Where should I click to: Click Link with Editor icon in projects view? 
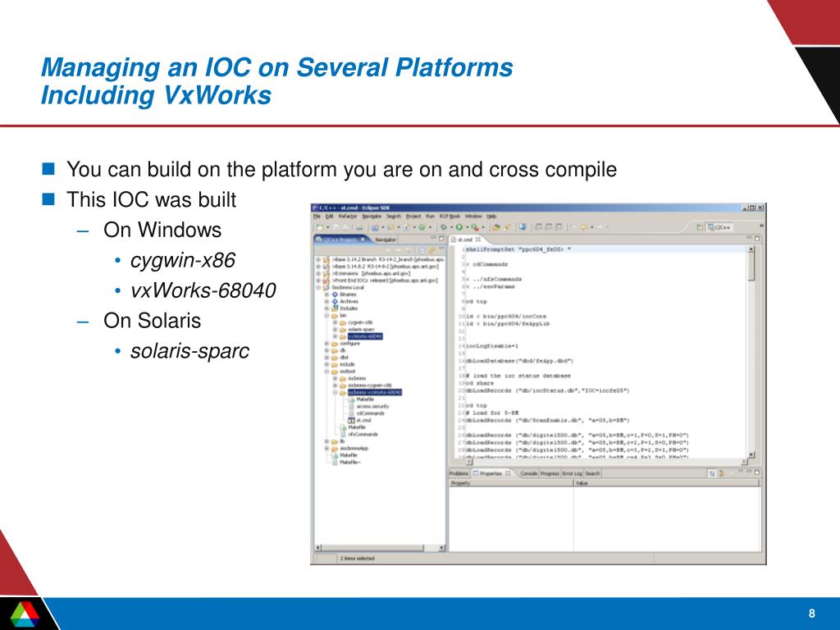tap(431, 250)
